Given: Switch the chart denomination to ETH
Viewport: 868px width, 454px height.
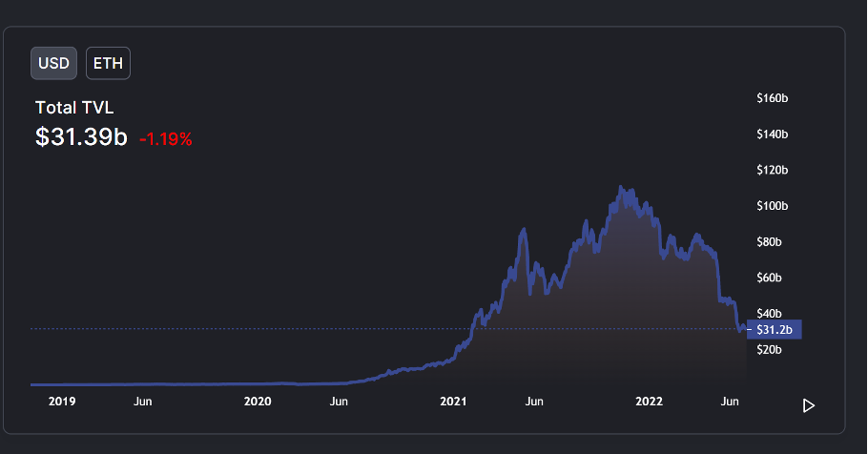Looking at the screenshot, I should pos(108,63).
